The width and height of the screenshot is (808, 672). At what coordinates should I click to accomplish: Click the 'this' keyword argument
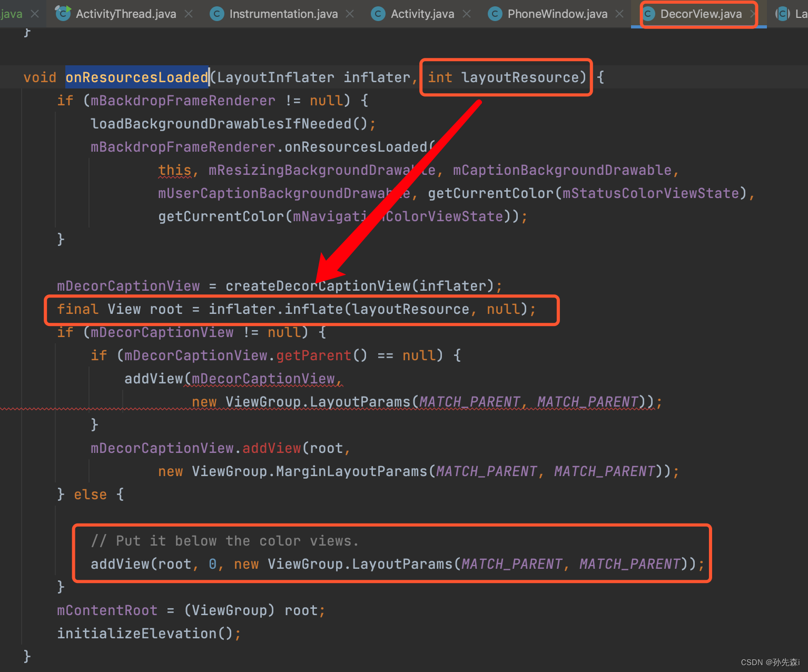(x=174, y=170)
